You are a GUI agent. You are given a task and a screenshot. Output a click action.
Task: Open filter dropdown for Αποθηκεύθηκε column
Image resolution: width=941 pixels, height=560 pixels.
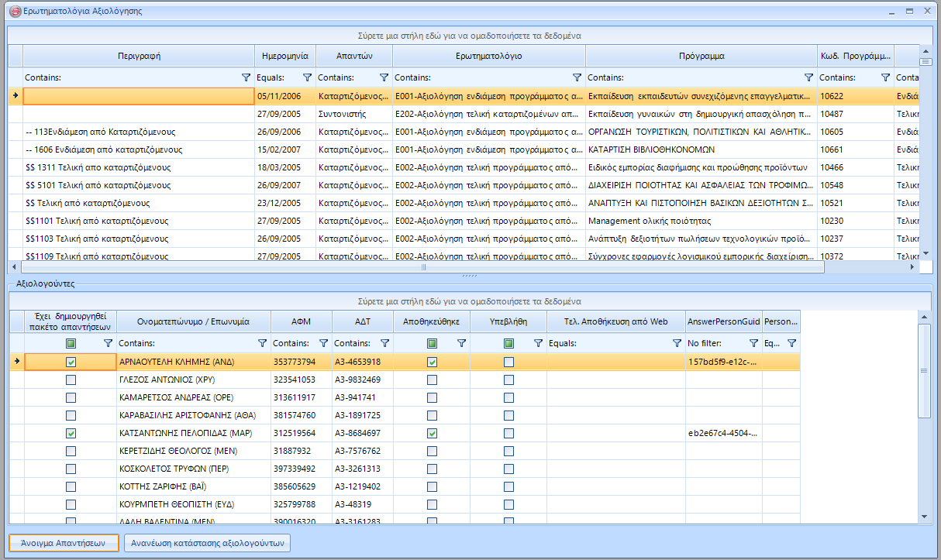(x=461, y=343)
